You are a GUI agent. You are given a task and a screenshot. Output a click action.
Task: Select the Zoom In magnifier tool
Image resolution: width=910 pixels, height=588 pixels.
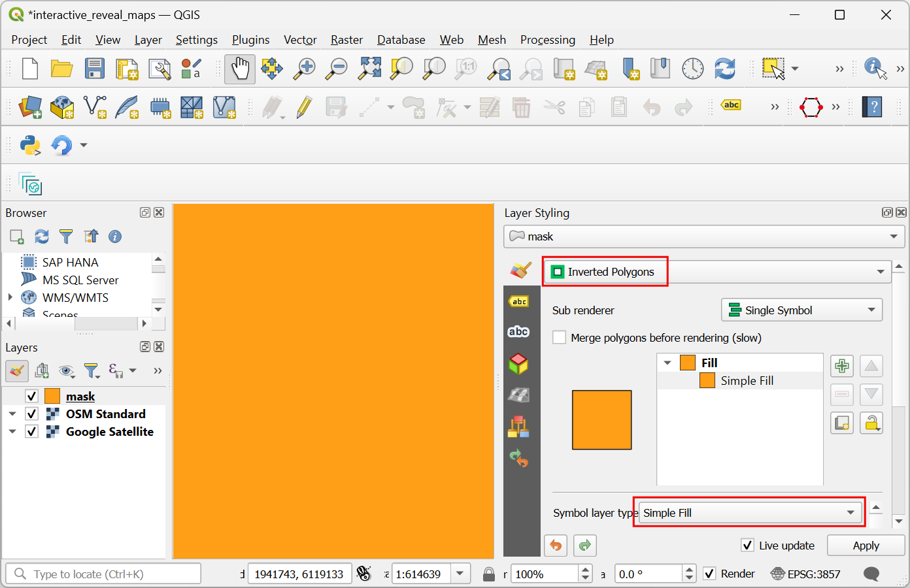click(304, 69)
